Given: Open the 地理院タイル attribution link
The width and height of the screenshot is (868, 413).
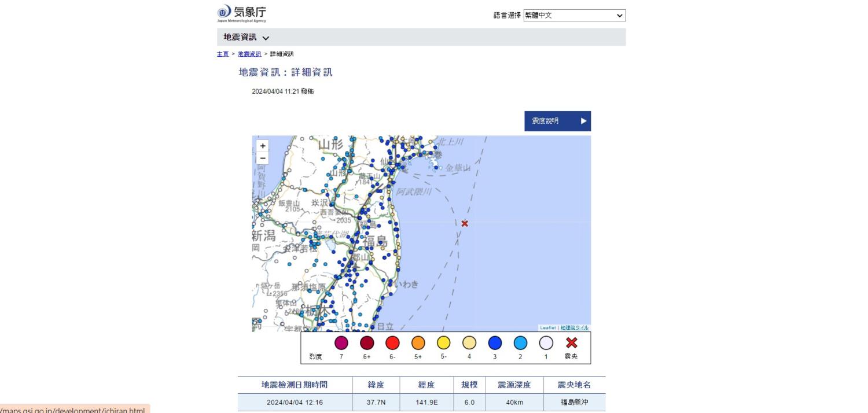Looking at the screenshot, I should point(574,327).
